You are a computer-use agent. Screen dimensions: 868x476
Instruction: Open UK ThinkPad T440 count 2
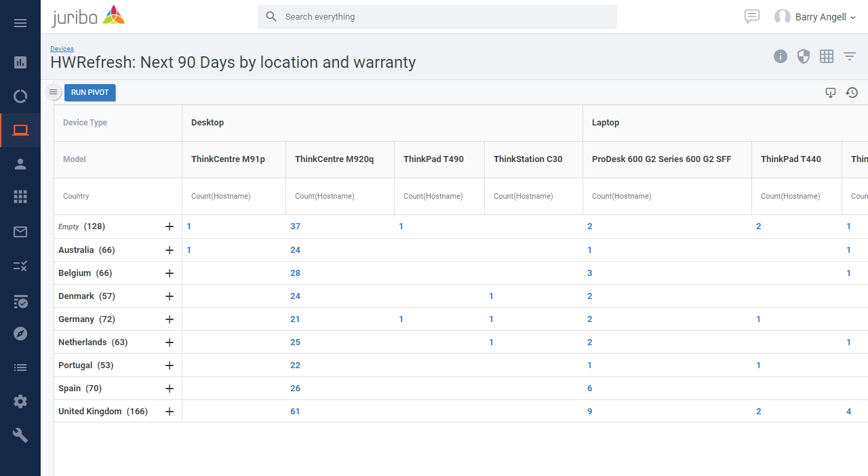[x=759, y=412]
